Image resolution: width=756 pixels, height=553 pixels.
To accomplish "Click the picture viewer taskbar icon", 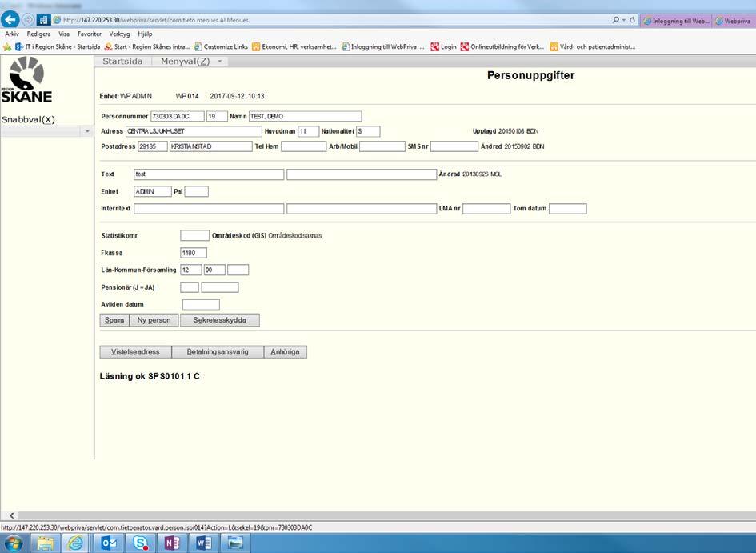I will coord(235,543).
